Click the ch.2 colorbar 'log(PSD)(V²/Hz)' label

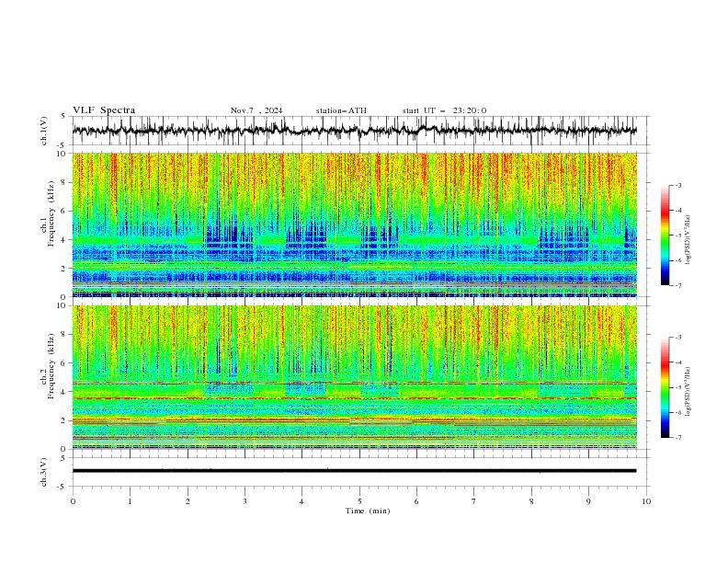point(688,391)
